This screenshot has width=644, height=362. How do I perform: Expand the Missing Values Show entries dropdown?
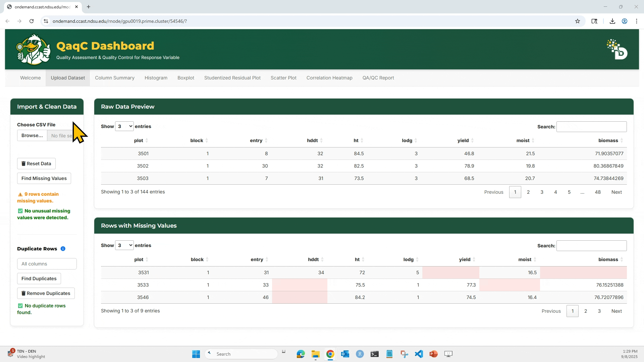124,245
